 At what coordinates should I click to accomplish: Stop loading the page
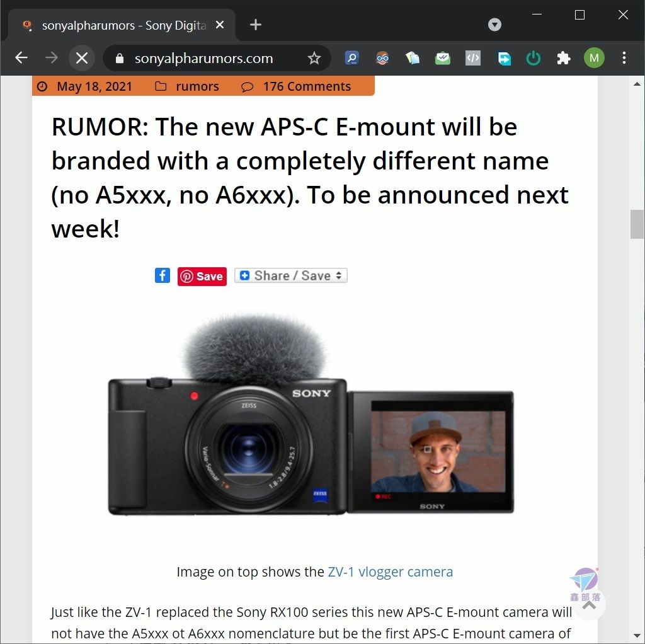tap(82, 58)
